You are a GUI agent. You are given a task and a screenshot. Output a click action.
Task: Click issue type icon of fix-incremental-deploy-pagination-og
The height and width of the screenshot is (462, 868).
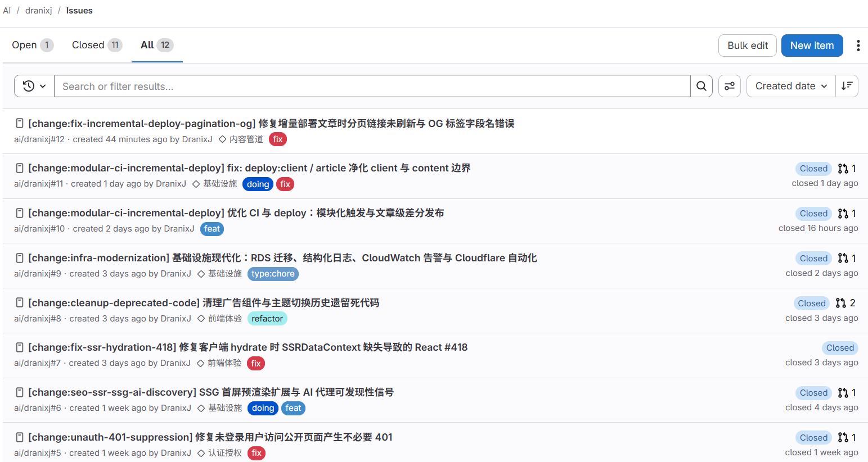(20, 123)
